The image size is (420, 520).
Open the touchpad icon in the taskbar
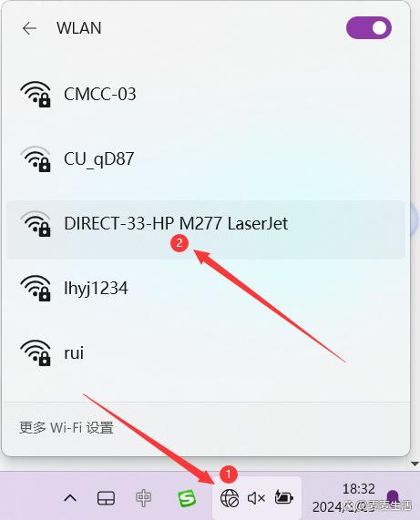(x=107, y=498)
